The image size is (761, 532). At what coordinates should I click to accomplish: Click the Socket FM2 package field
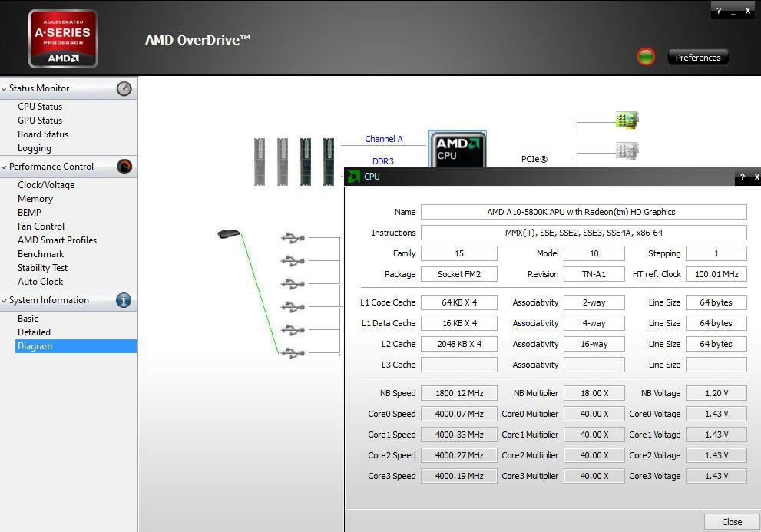tap(459, 274)
